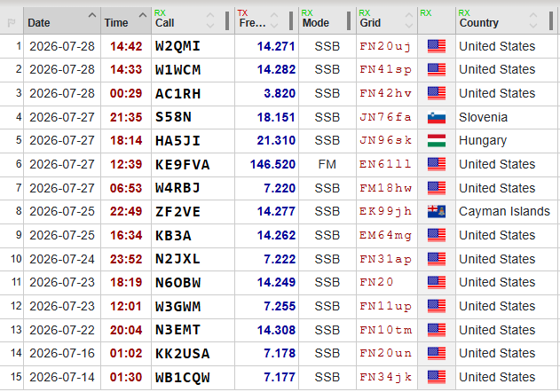This screenshot has height=392, width=560.
Task: Click the RX Country column header
Action: point(508,20)
